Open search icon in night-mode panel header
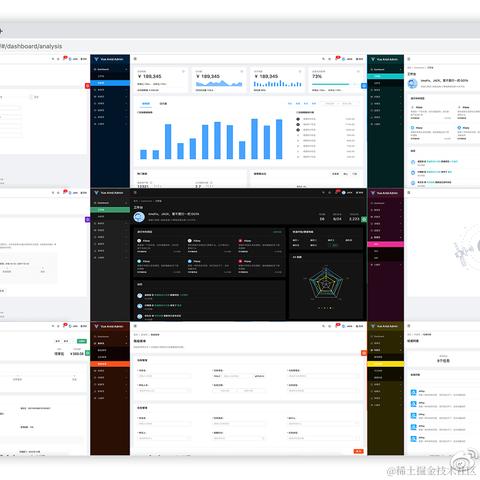Screen dimensions: 480x480 [x=323, y=193]
